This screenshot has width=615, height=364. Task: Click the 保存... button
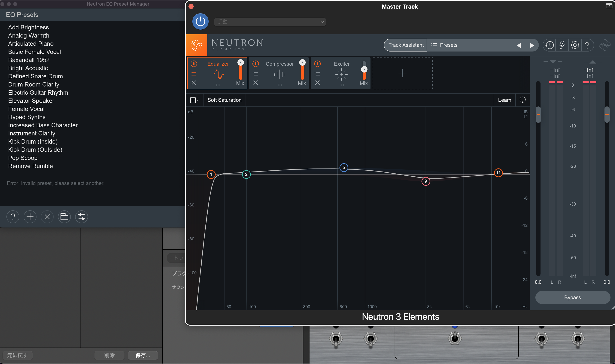point(143,355)
